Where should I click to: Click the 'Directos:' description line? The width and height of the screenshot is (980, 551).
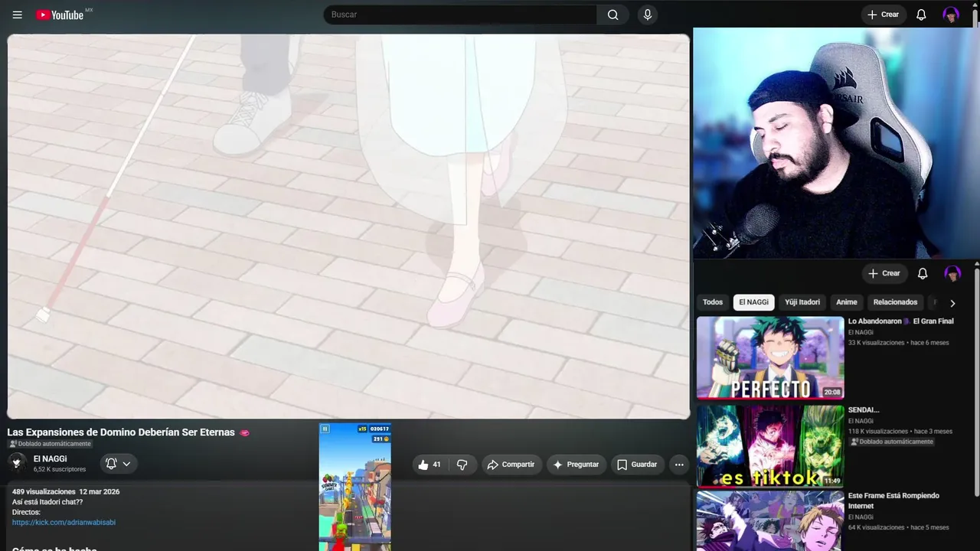[x=26, y=512]
